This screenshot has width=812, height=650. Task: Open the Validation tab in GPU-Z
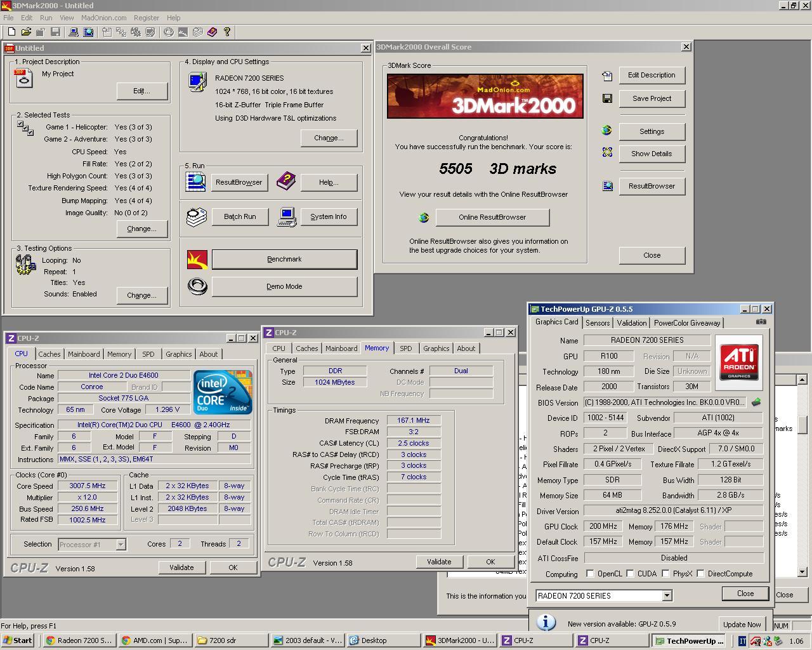pyautogui.click(x=632, y=323)
